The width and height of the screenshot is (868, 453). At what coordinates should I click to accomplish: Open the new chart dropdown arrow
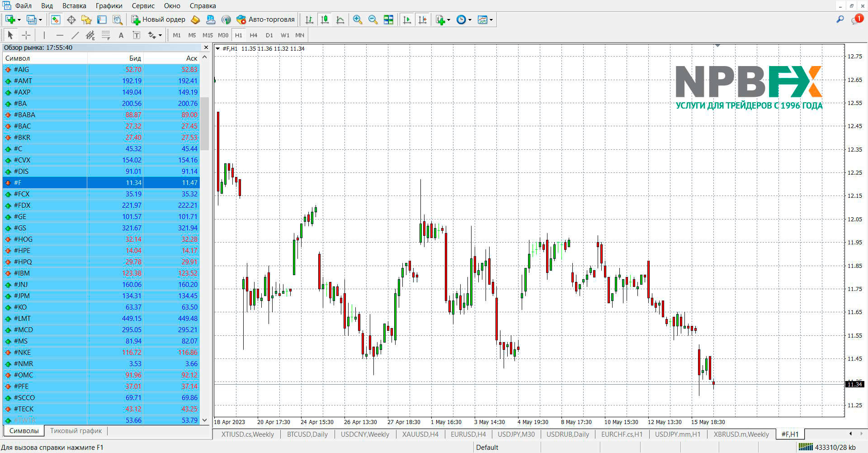point(19,20)
